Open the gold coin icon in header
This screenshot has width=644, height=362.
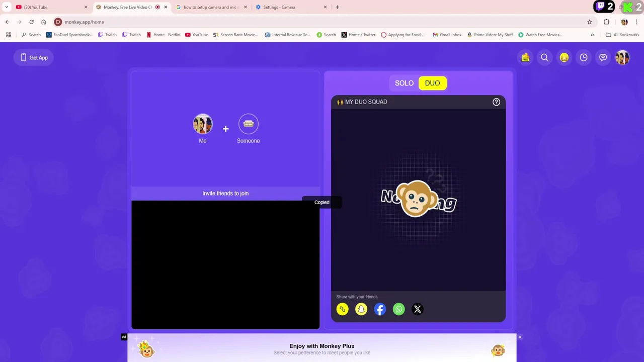coord(564,58)
